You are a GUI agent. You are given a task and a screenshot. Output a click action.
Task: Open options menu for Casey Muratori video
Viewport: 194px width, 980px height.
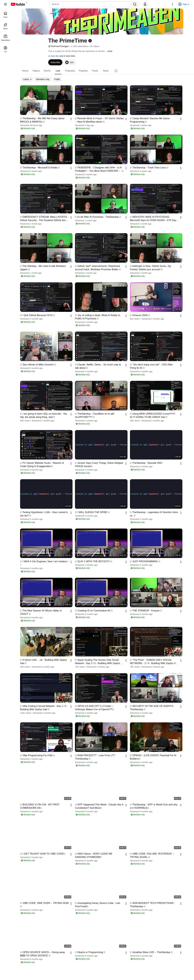(x=181, y=119)
